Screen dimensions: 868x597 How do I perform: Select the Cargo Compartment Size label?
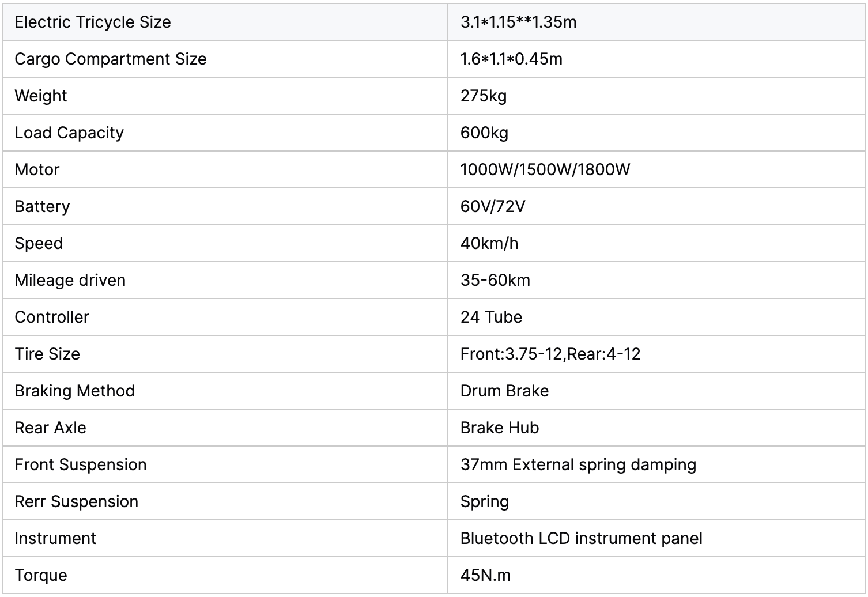[x=110, y=59]
